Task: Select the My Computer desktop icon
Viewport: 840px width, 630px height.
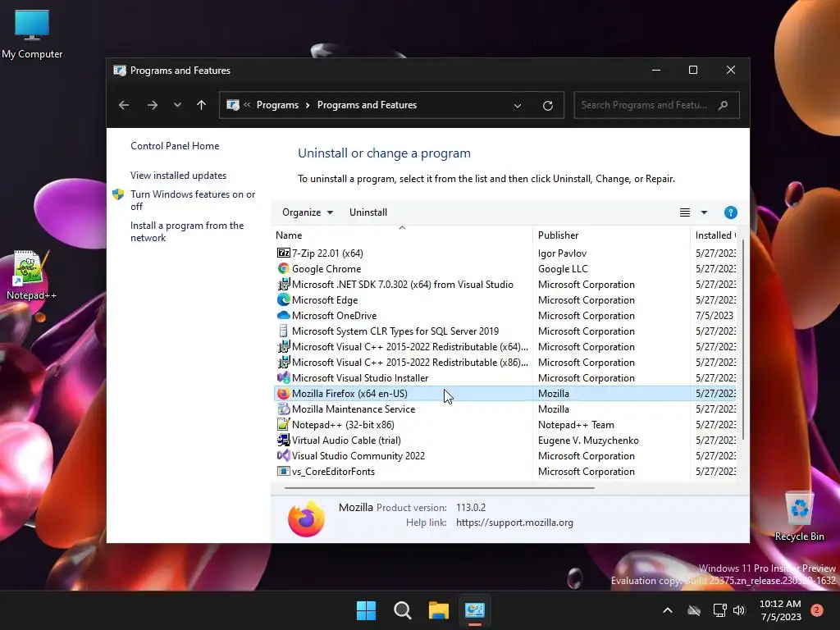Action: (x=32, y=34)
